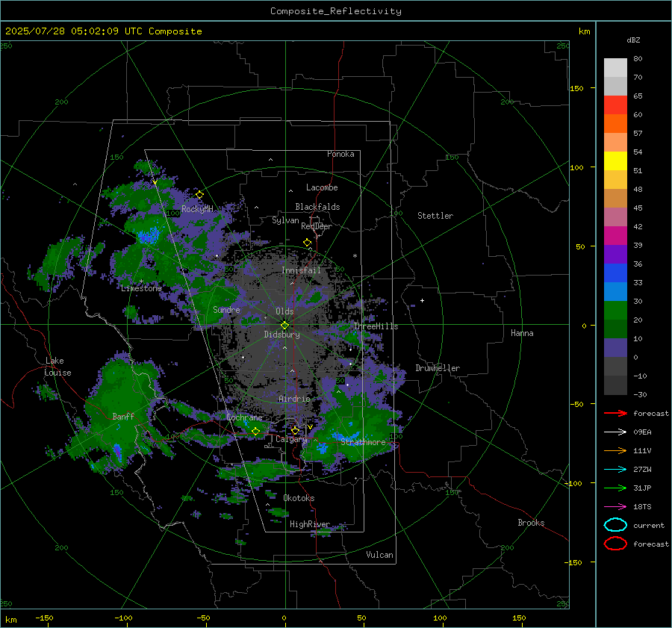Click the Calgary city label

[x=291, y=439]
